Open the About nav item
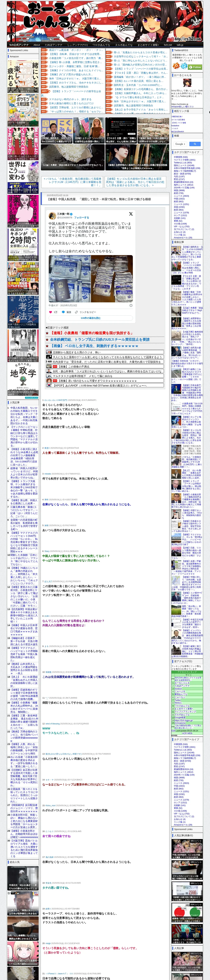The image size is (210, 980). point(37,45)
